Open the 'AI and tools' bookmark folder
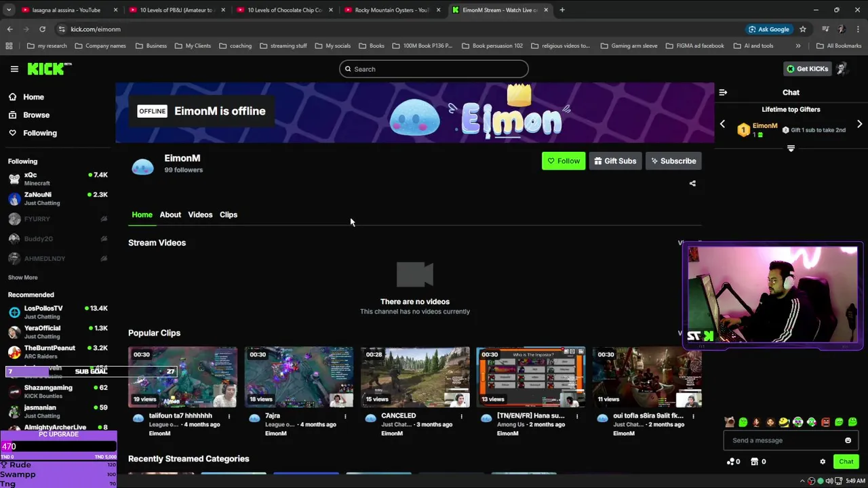The width and height of the screenshot is (868, 488). tap(753, 46)
